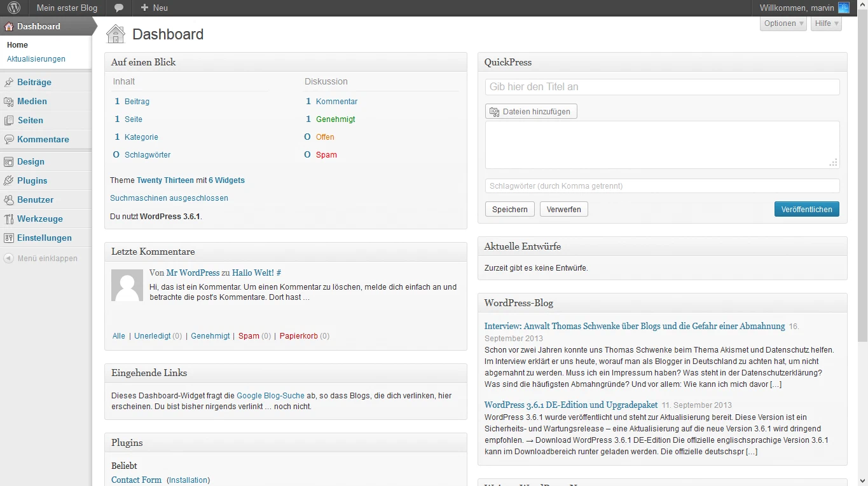This screenshot has width=868, height=486.
Task: Click the Plugins plug icon
Action: 9,180
